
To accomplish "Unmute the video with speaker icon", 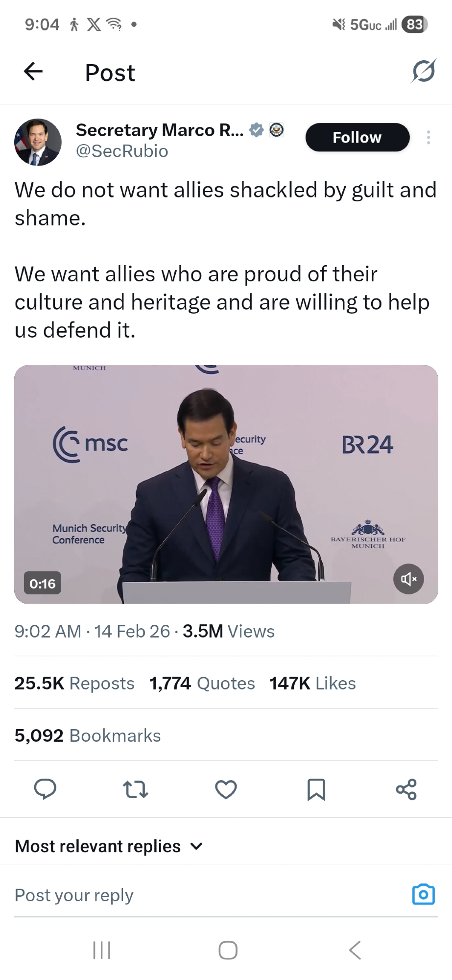I will (x=408, y=579).
